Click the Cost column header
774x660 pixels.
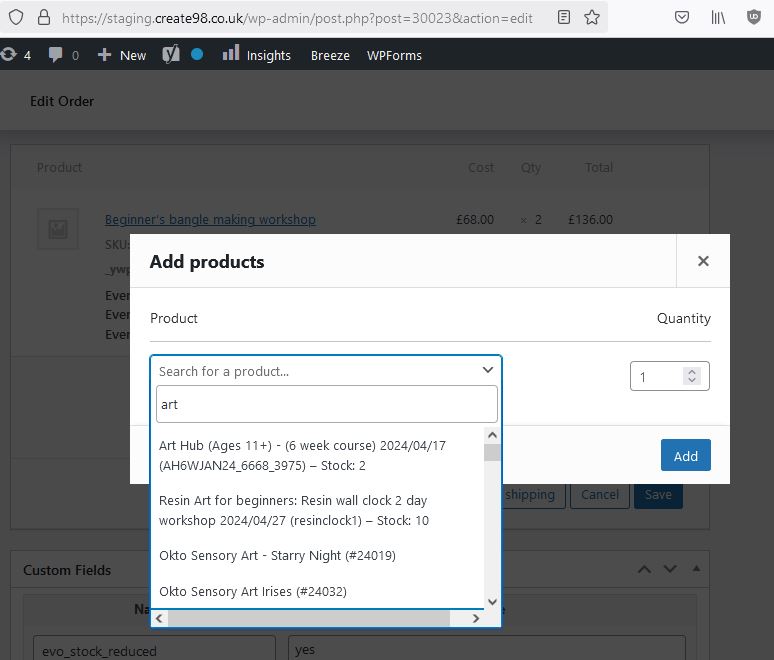pyautogui.click(x=480, y=168)
